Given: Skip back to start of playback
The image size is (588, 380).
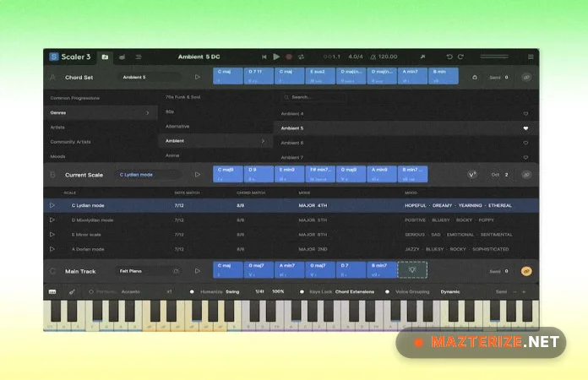Looking at the screenshot, I should pyautogui.click(x=264, y=57).
